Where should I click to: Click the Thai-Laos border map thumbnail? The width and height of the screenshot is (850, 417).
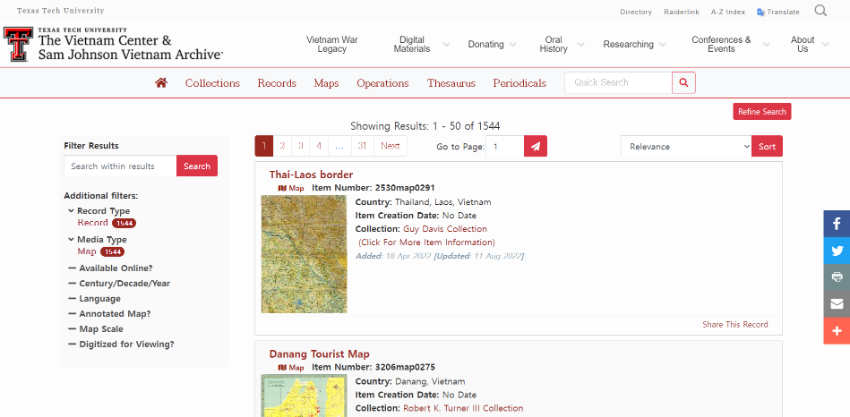point(304,253)
